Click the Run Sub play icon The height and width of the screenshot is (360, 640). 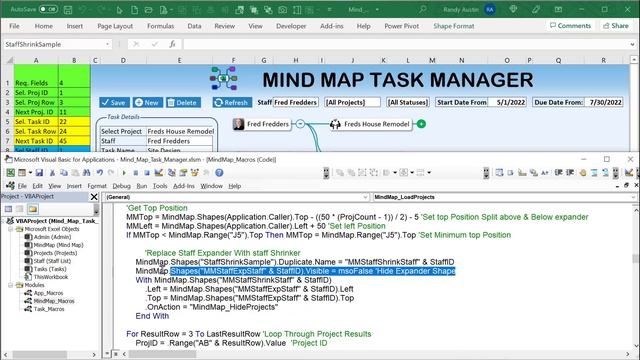(x=124, y=173)
